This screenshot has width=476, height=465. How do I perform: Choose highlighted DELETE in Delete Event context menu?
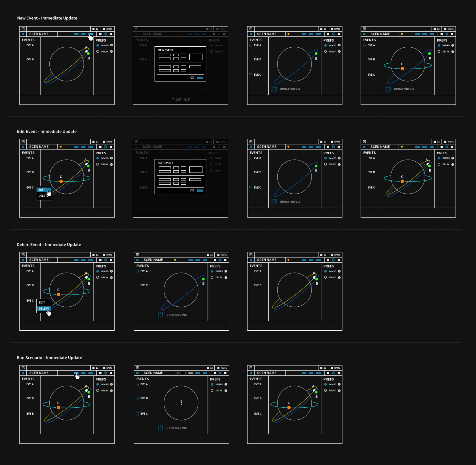pyautogui.click(x=44, y=308)
